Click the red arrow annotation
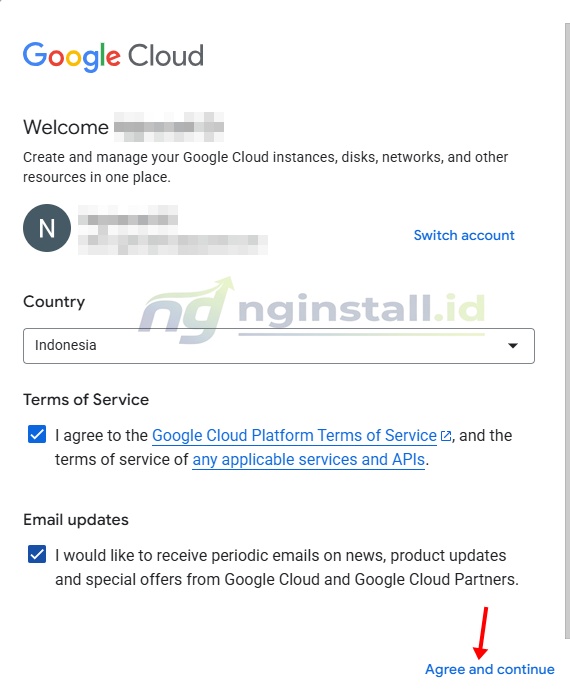 click(481, 633)
